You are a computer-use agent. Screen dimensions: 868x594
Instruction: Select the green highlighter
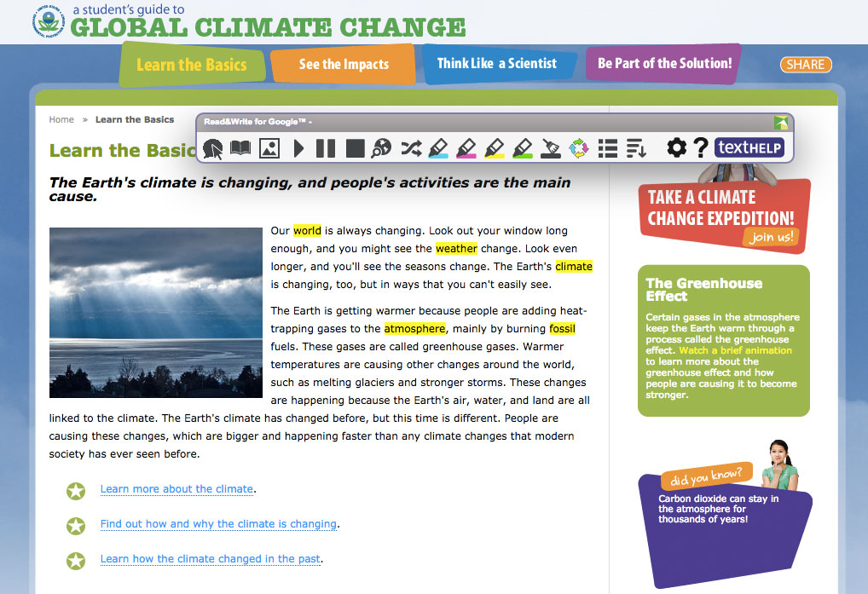pyautogui.click(x=523, y=148)
